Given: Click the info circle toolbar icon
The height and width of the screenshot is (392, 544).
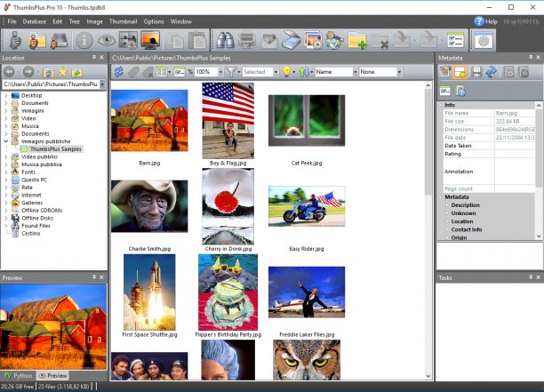Looking at the screenshot, I should tap(84, 40).
